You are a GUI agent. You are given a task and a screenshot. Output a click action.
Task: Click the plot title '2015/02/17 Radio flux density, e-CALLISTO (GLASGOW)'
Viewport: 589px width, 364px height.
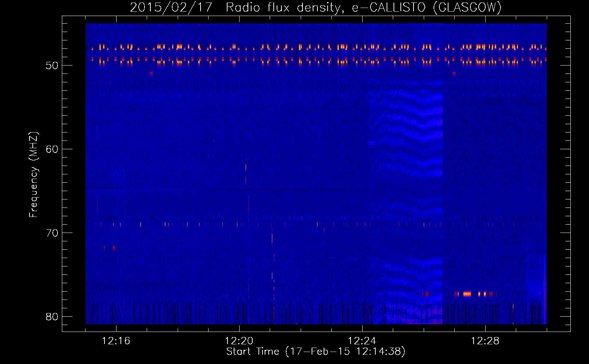click(x=316, y=7)
